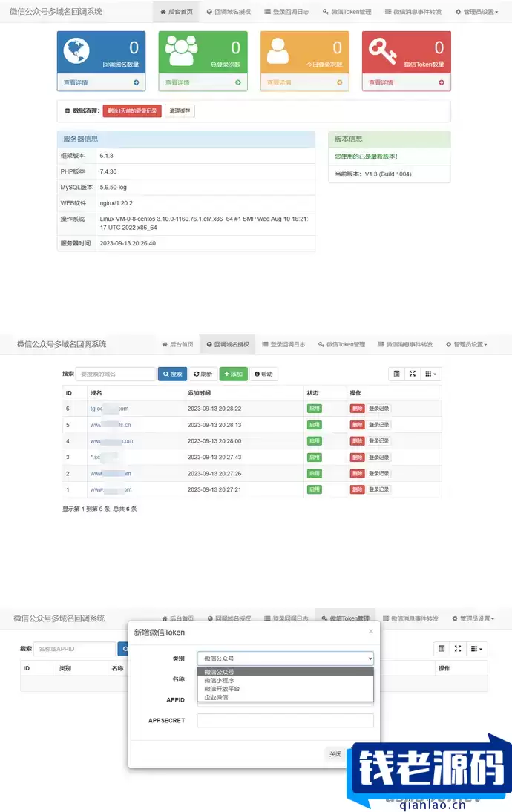
Task: Open 微信Token管理 from the dashboard page navbar
Action: pos(347,11)
